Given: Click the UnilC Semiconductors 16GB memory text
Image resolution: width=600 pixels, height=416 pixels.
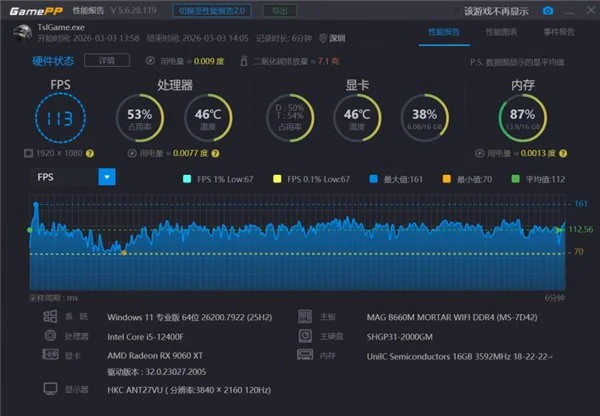Looking at the screenshot, I should [459, 356].
